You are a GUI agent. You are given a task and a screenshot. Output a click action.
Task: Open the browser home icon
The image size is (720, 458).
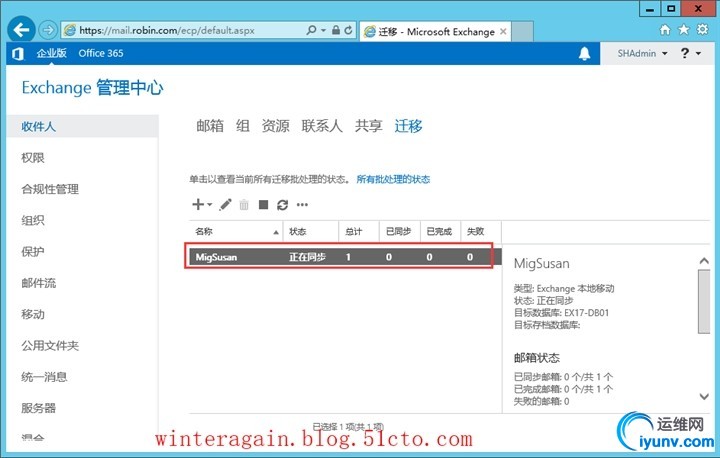[665, 30]
